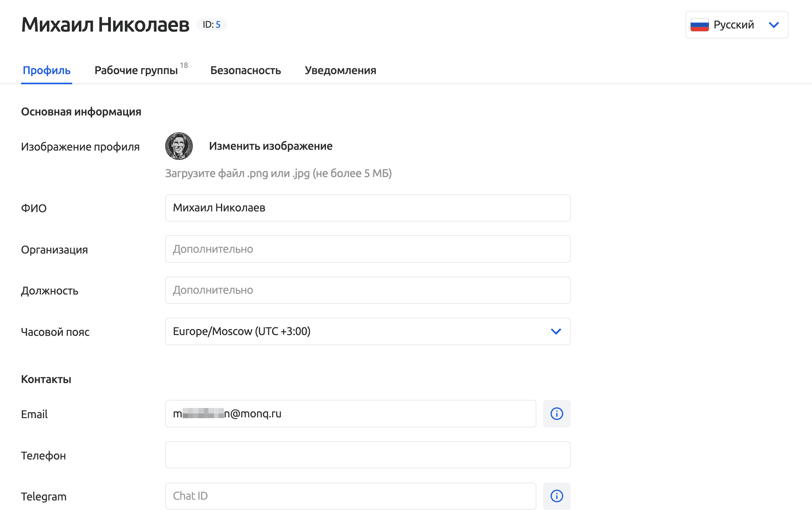Screen dimensions: 812x518
Task: Click the Telegram info icon
Action: 556,496
